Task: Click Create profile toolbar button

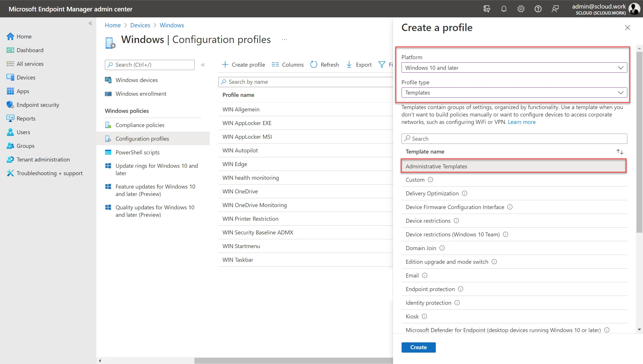Action: 243,65
